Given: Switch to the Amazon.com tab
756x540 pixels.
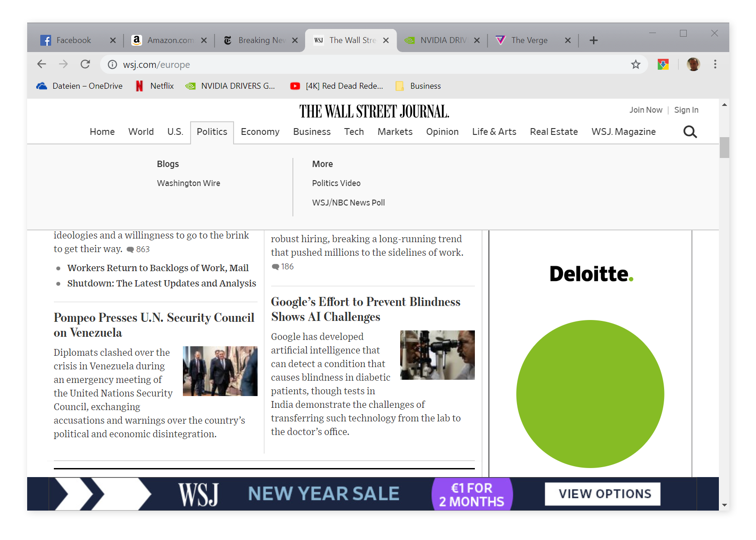Looking at the screenshot, I should pyautogui.click(x=165, y=40).
